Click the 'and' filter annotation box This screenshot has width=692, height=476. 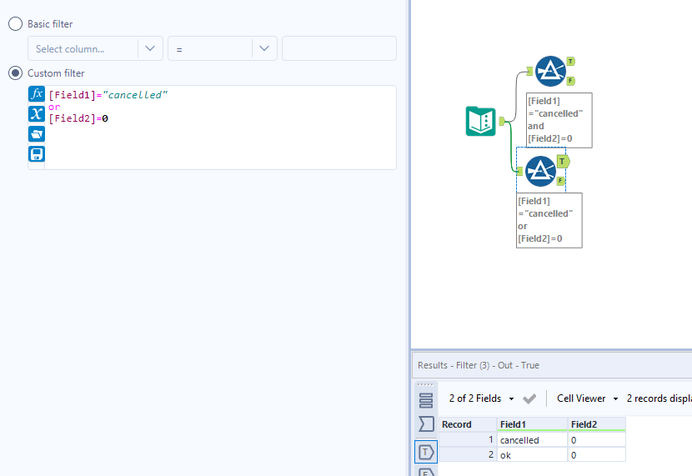(x=559, y=120)
